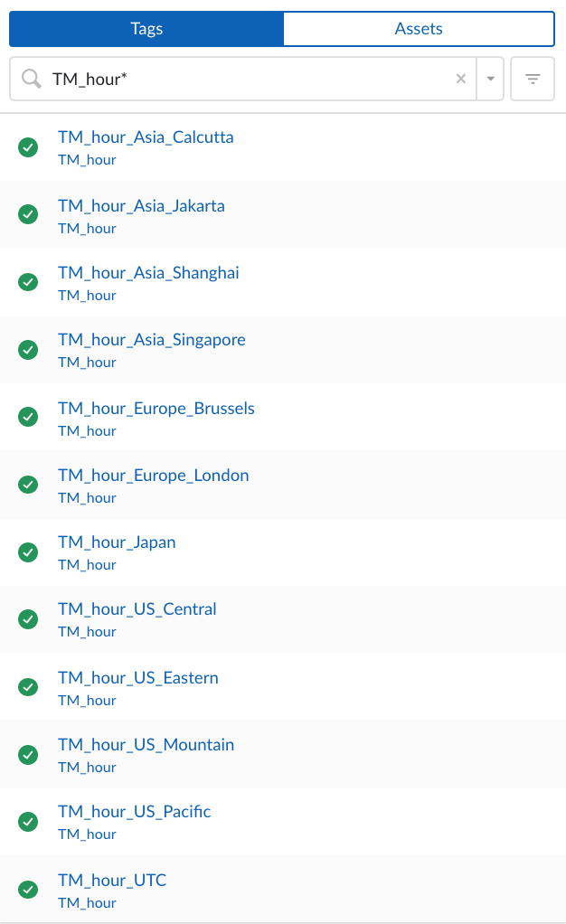Open the filter options button

pyautogui.click(x=533, y=80)
